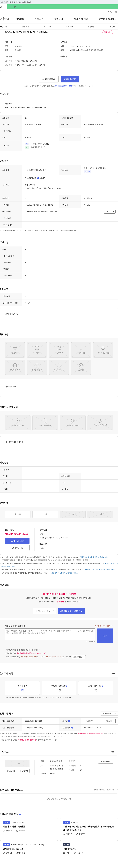Click the 거짓구인광고 신고 button
118x868 pixels.
click(x=109, y=713)
